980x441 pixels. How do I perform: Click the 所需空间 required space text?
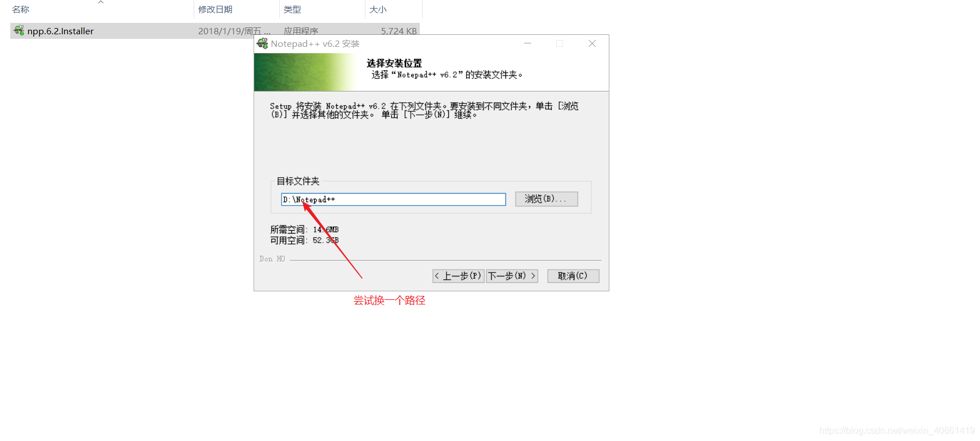tap(304, 230)
